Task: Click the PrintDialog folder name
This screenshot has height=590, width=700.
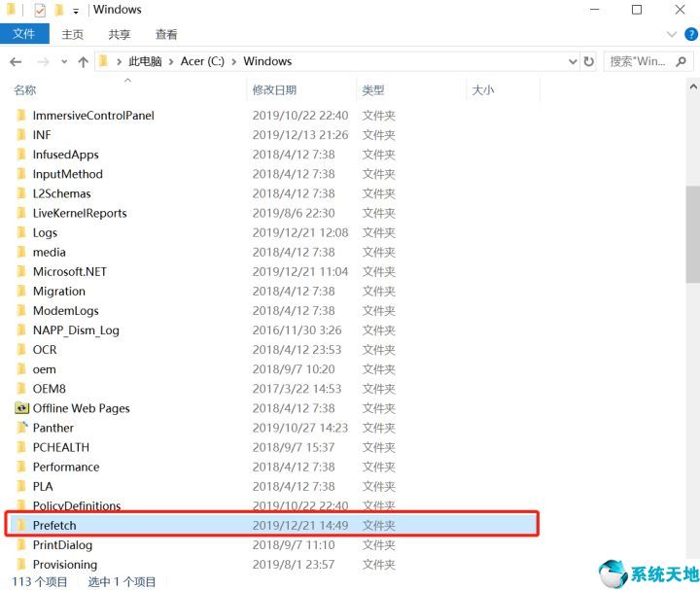Action: coord(62,545)
